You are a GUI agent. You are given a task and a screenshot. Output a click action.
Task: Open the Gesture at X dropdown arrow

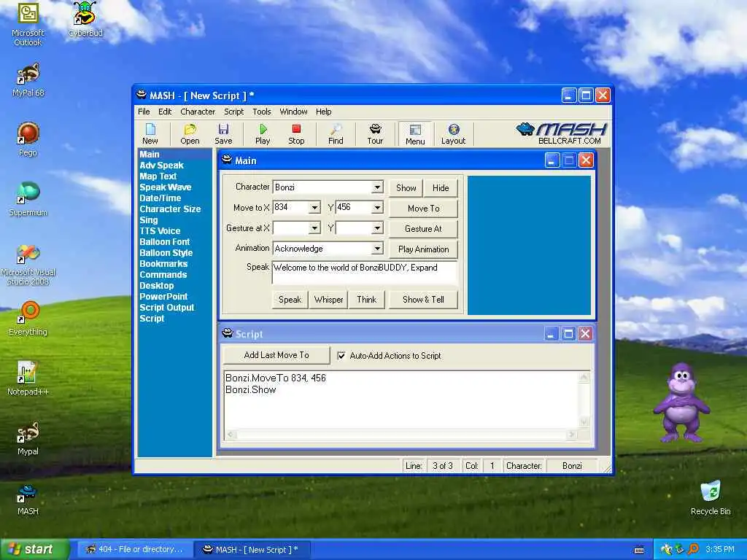coord(314,228)
